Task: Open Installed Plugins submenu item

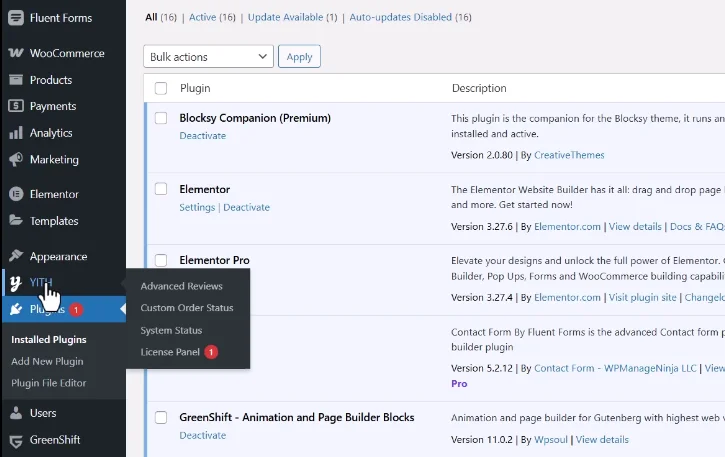Action: click(49, 340)
